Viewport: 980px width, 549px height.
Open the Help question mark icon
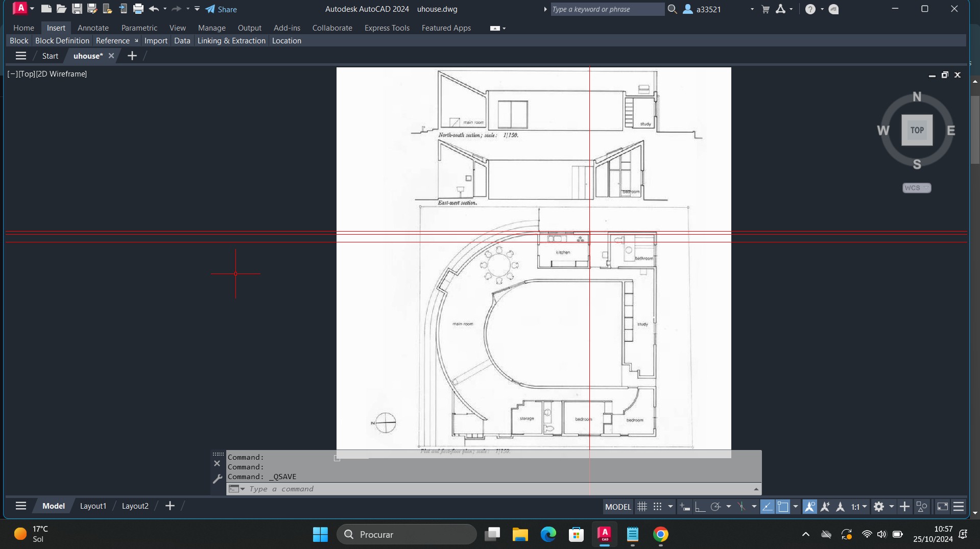[810, 9]
